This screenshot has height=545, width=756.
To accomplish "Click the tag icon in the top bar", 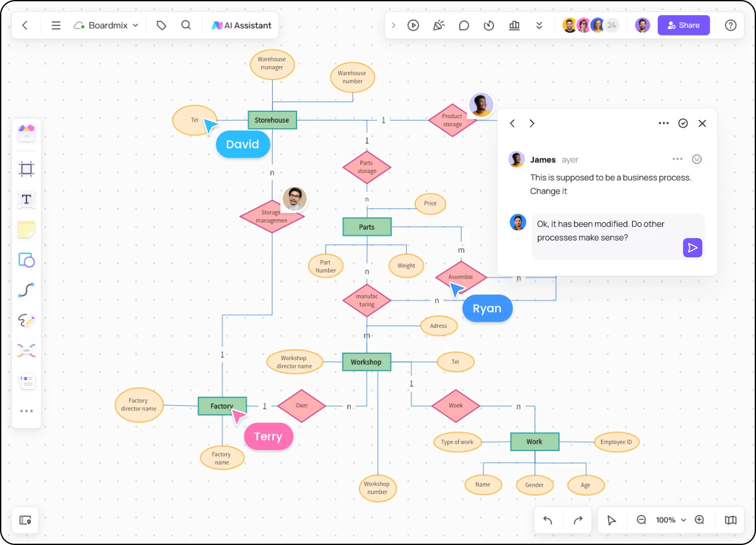I will click(x=162, y=25).
